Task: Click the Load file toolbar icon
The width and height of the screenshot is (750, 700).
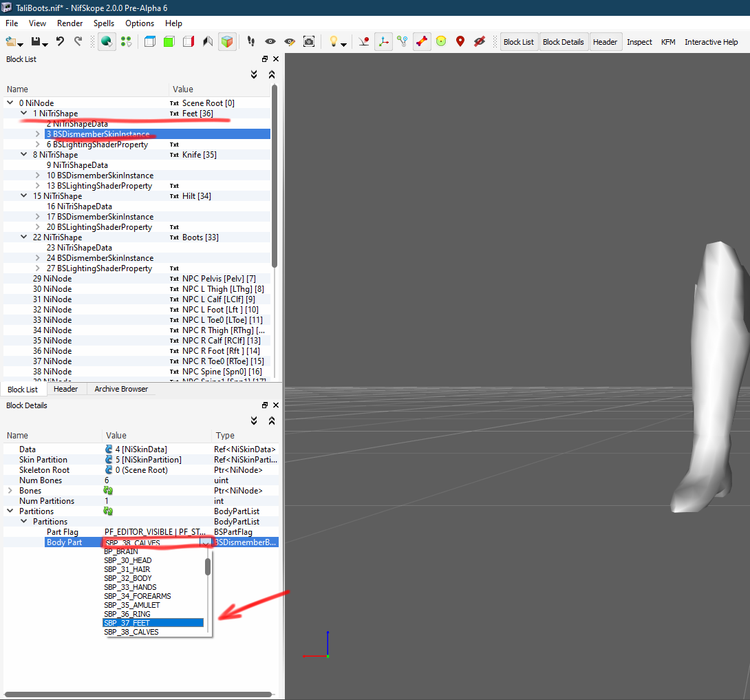Action: (11, 42)
